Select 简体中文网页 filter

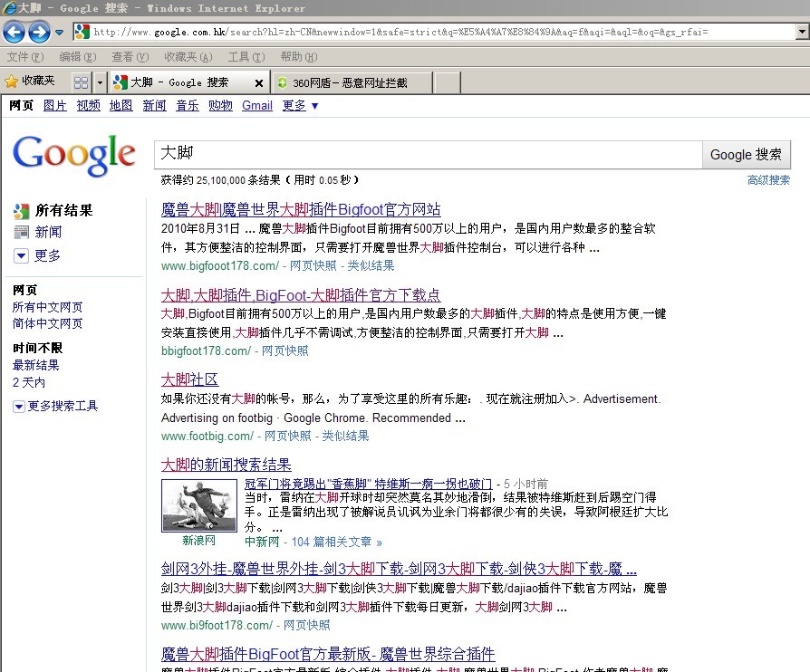47,324
